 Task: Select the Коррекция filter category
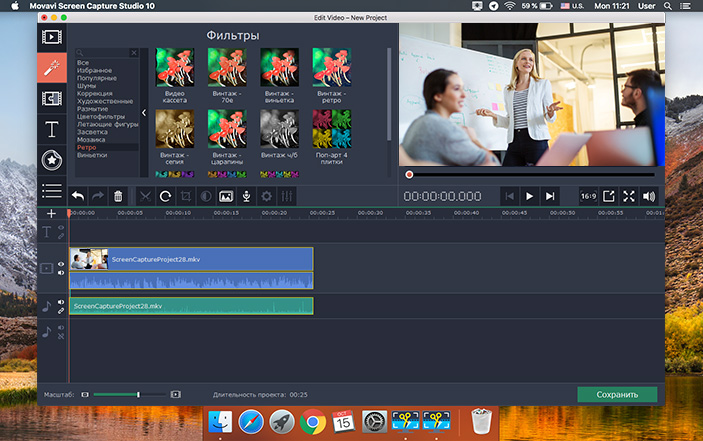pos(95,93)
